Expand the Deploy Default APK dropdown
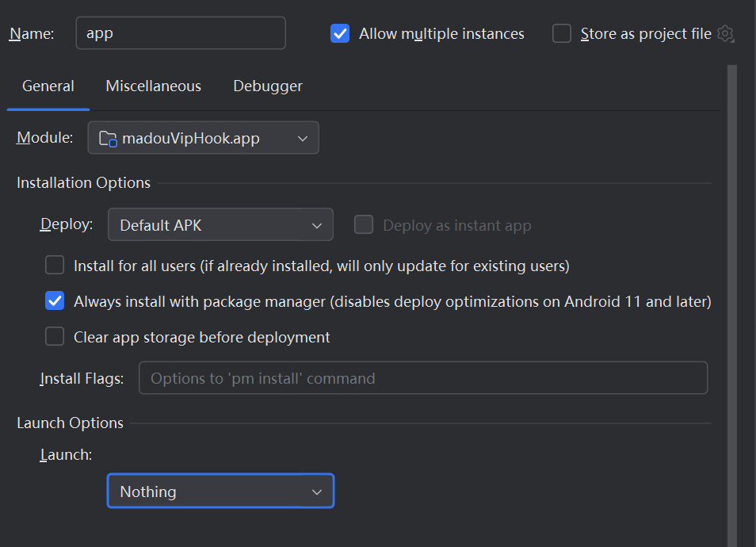 coord(220,225)
